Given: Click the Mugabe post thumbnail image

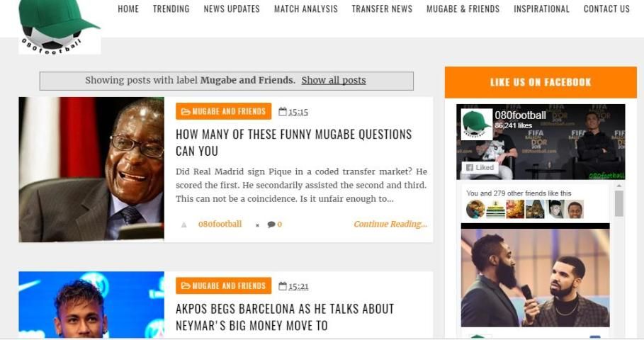Looking at the screenshot, I should pos(91,169).
